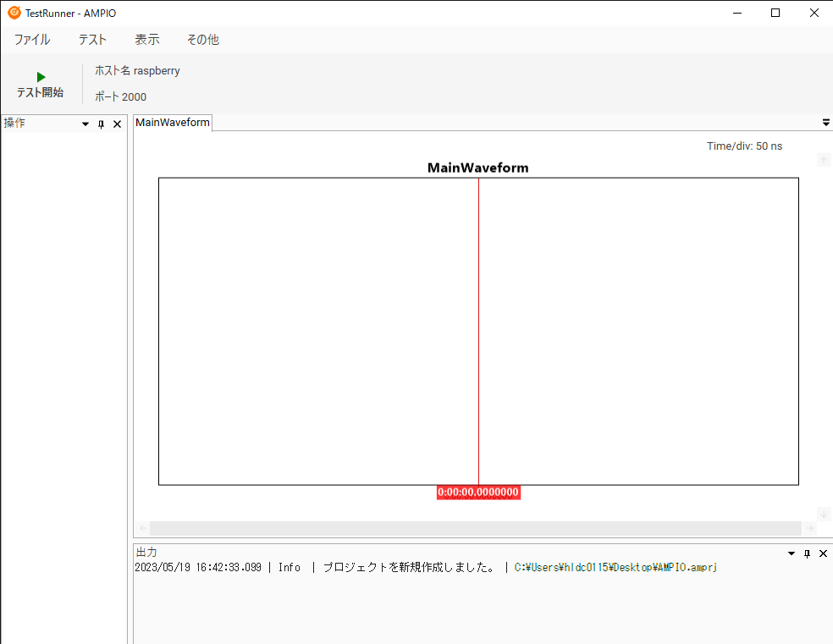This screenshot has height=644, width=833.
Task: Open the 操作 panel options dropdown arrow
Action: [x=86, y=124]
